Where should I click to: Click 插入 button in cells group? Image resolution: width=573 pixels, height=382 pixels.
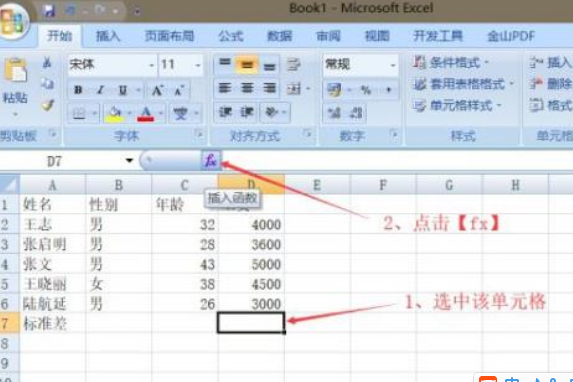(x=550, y=63)
